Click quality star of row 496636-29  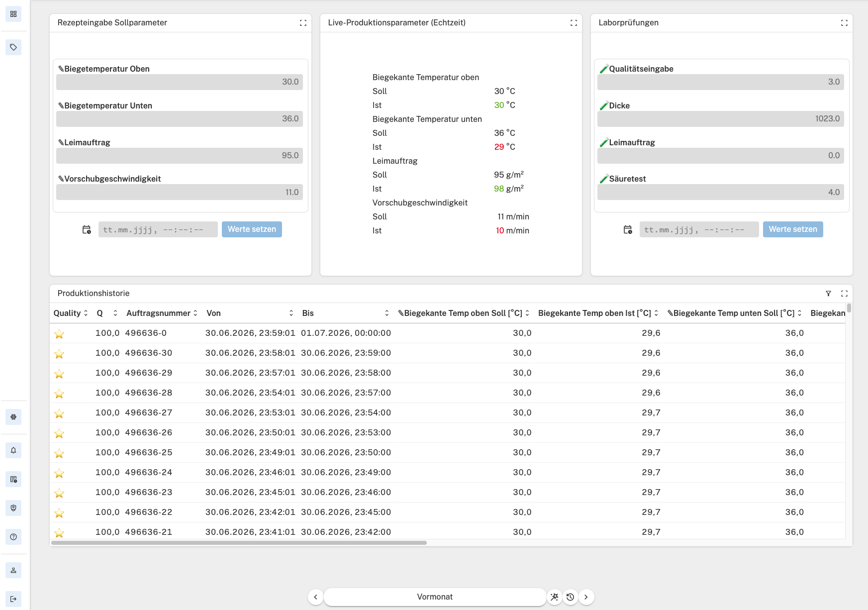(x=59, y=374)
